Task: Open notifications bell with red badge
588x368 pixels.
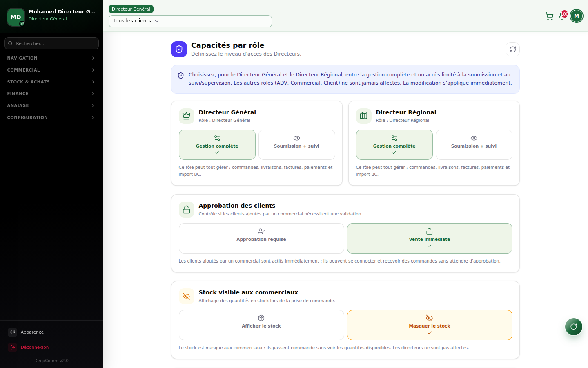Action: click(562, 16)
